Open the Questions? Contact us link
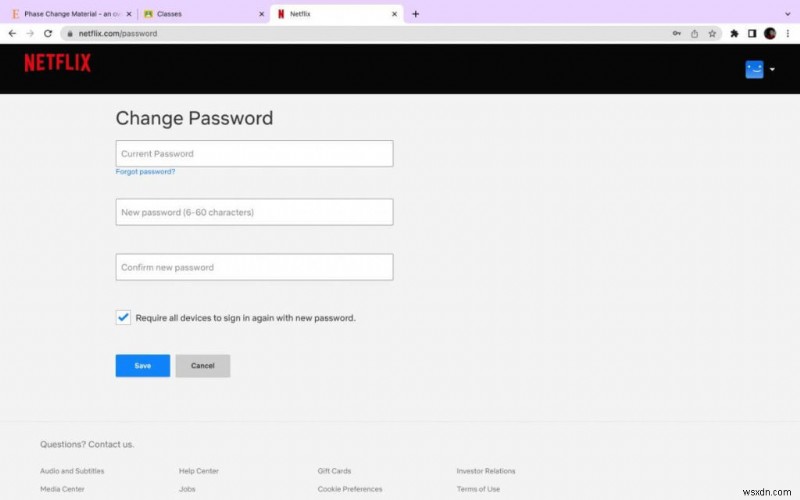800x500 pixels. [87, 444]
